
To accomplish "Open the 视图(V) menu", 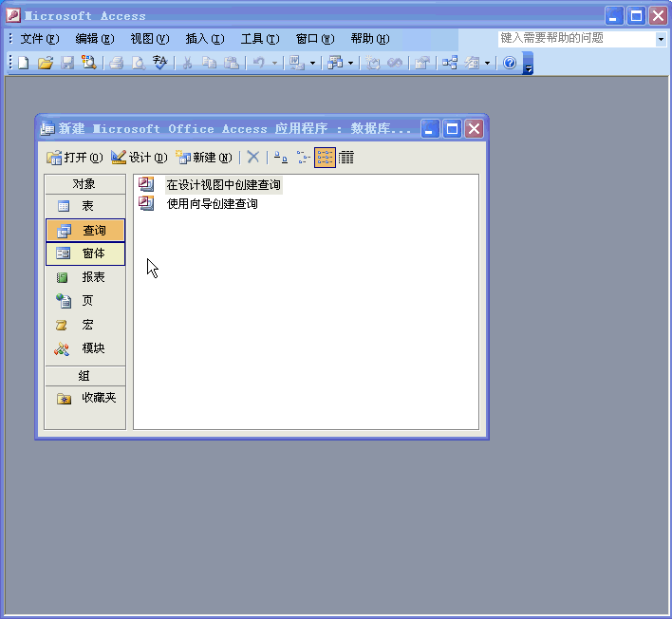I will [150, 39].
